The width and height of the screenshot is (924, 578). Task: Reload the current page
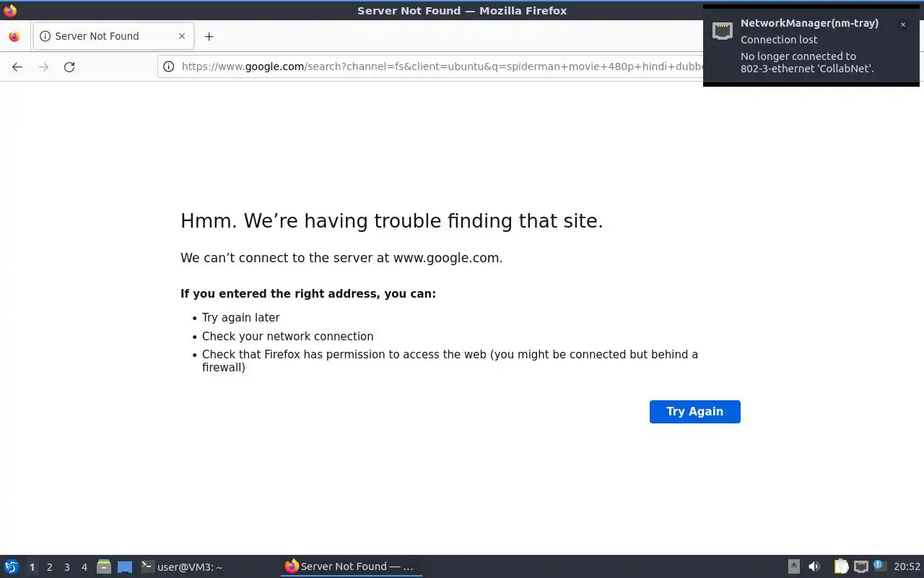click(69, 66)
